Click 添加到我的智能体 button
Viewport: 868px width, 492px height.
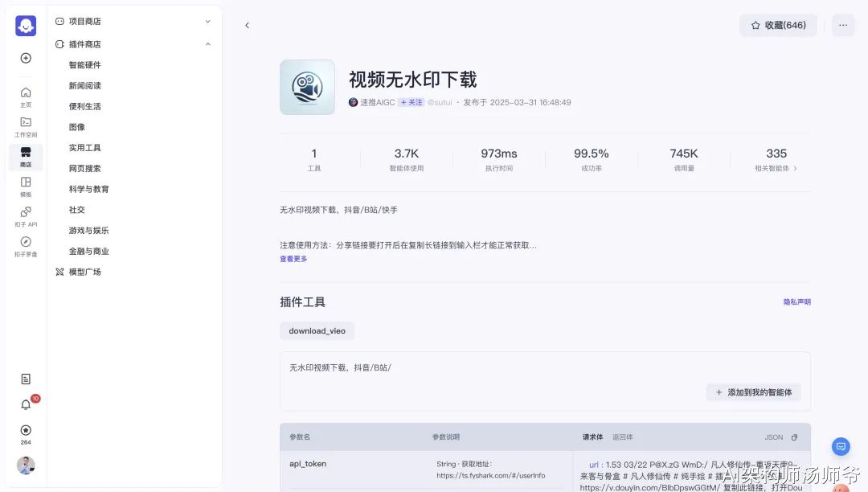(753, 392)
